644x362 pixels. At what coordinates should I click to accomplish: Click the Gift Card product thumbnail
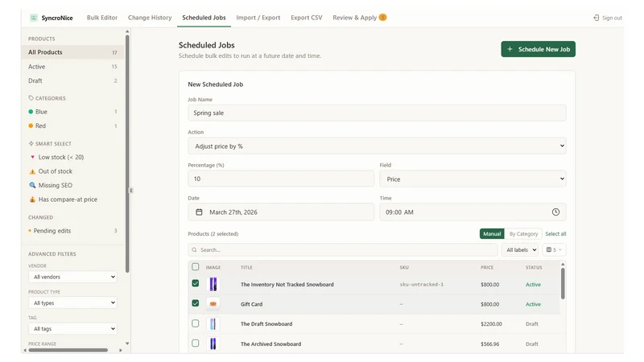[x=213, y=304]
